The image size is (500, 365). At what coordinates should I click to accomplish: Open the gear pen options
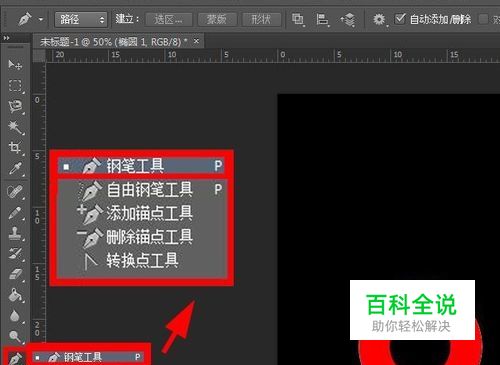(379, 19)
